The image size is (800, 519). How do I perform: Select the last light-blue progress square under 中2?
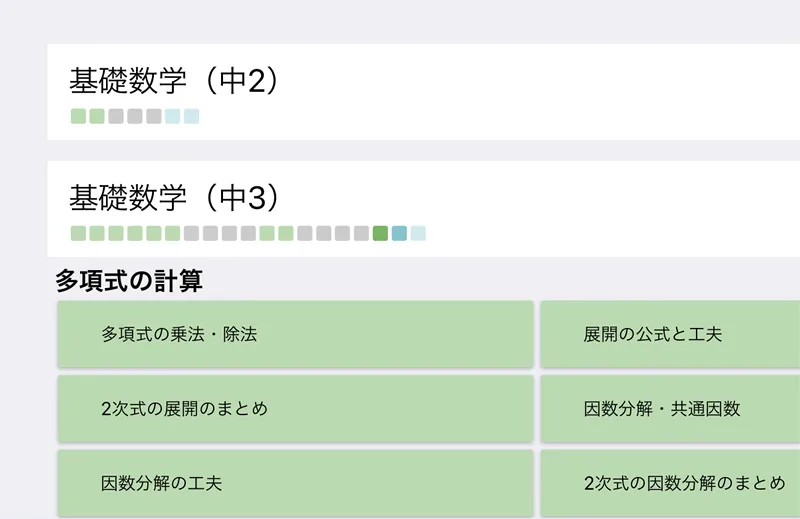191,116
